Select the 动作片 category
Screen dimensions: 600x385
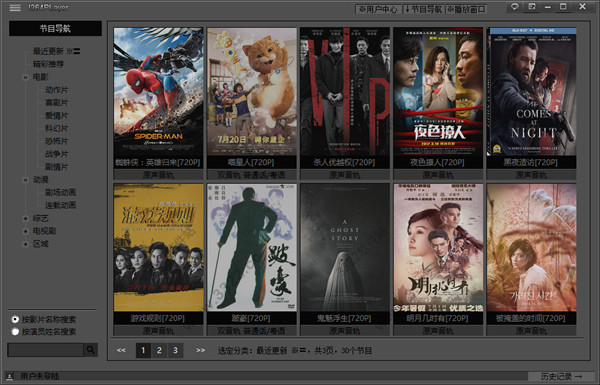(56, 90)
